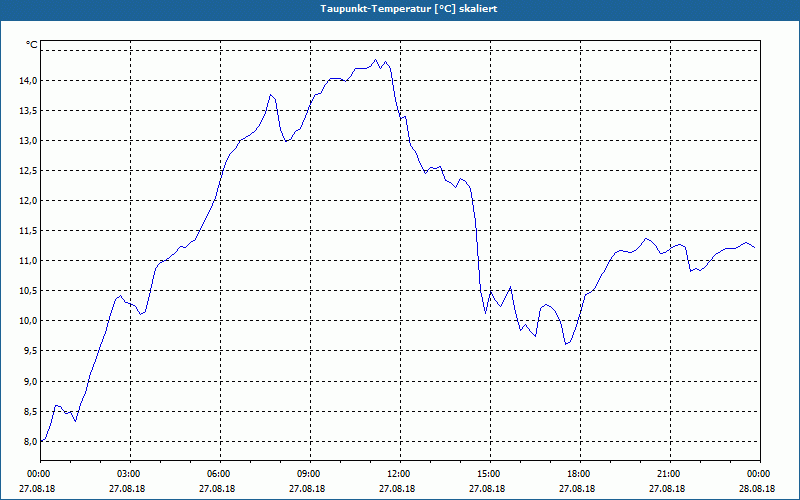800x500 pixels.
Task: Click the 09:00 time label
Action: tap(310, 474)
